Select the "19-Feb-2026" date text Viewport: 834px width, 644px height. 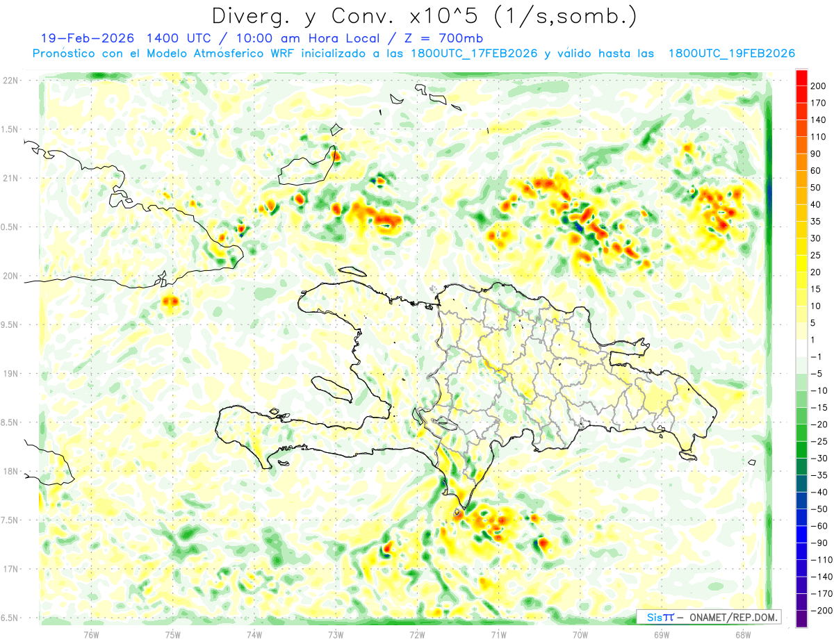tap(86, 38)
